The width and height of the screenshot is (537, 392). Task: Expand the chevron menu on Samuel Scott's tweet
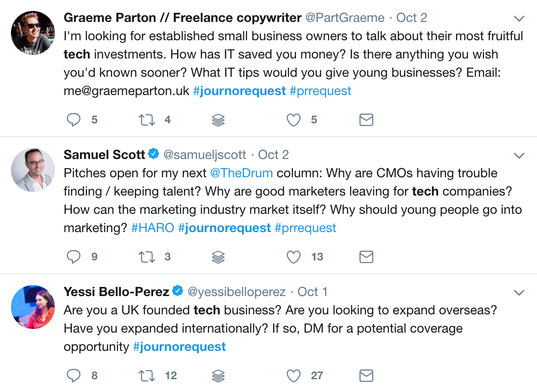coord(519,156)
